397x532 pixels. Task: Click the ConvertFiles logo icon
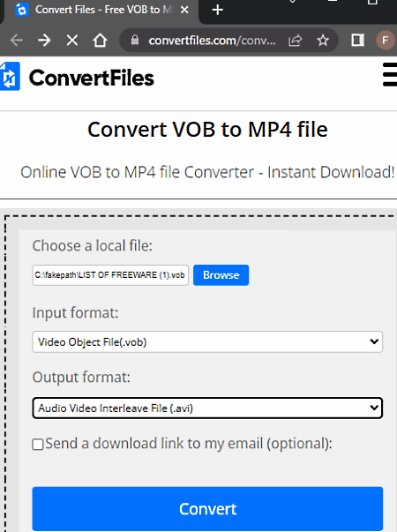tap(10, 77)
